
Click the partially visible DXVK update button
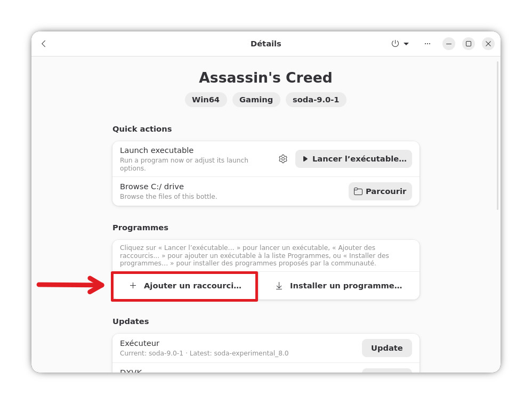[386, 370]
